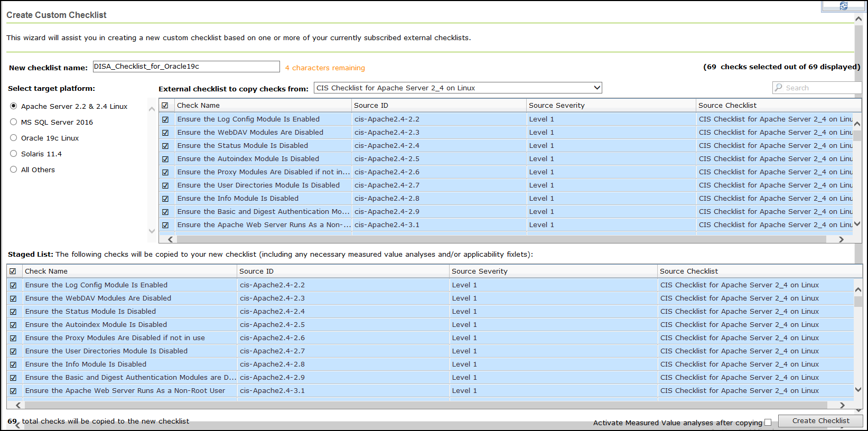Click the '69 checks selected out of 69 displayed' counter
Image resolution: width=868 pixels, height=431 pixels.
tap(781, 67)
